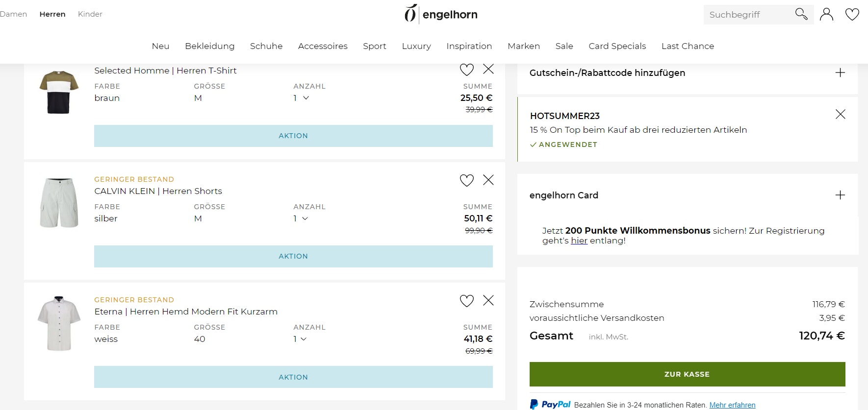This screenshot has height=410, width=868.
Task: Open Eterna Hemd product thumbnail
Action: tap(59, 323)
